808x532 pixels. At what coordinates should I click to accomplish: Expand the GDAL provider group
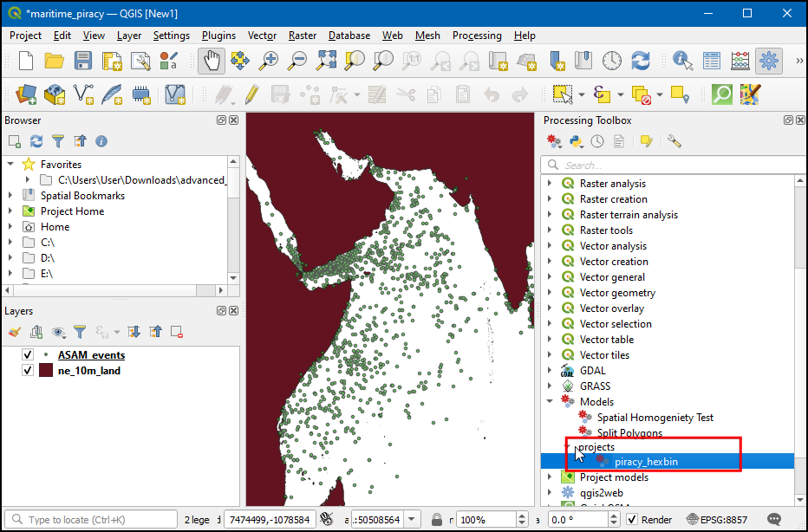[550, 370]
